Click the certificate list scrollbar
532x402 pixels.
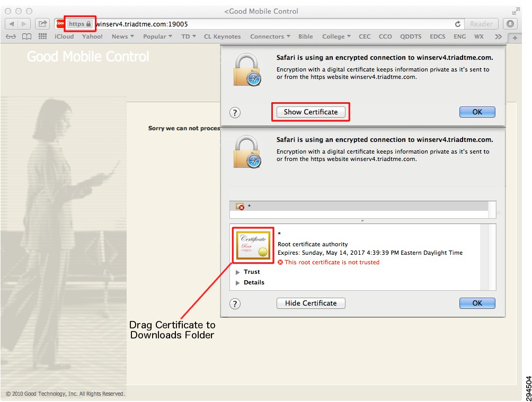pyautogui.click(x=492, y=210)
